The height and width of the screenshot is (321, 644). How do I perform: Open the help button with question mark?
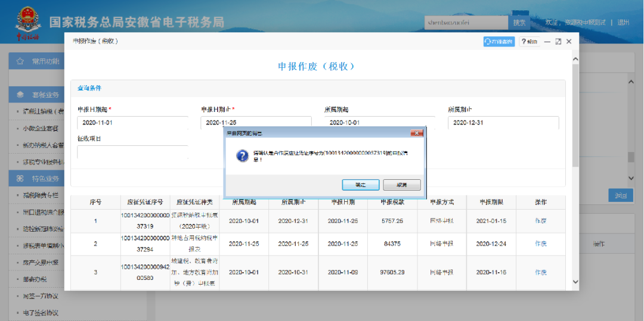click(529, 42)
